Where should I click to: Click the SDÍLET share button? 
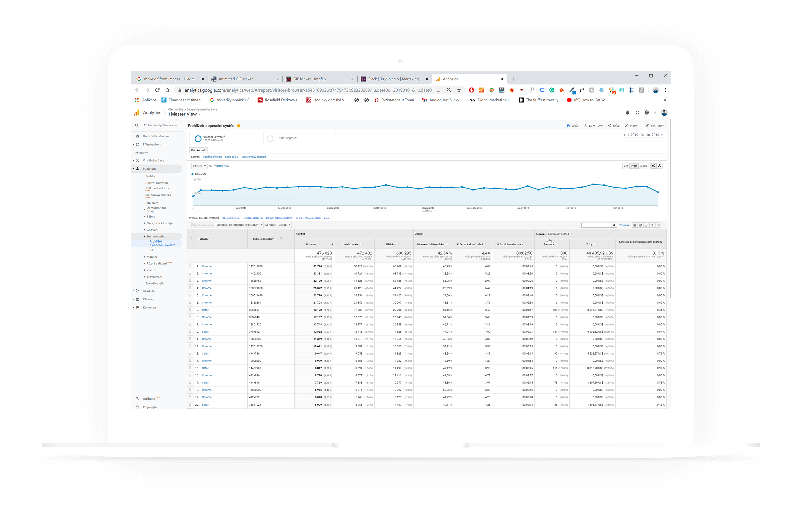614,126
